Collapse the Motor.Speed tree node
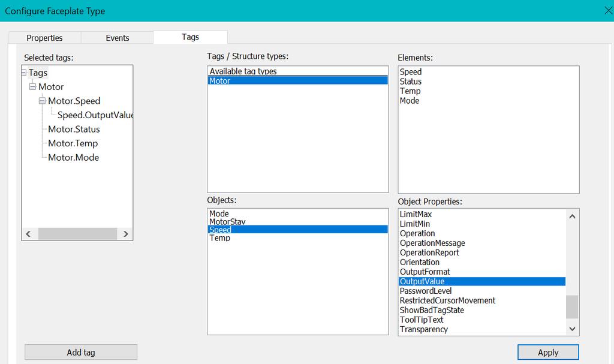 click(x=43, y=101)
